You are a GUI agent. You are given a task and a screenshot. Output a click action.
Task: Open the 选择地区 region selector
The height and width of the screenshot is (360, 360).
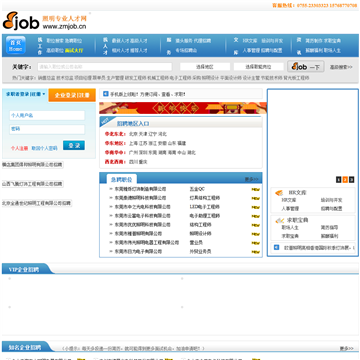point(205,67)
